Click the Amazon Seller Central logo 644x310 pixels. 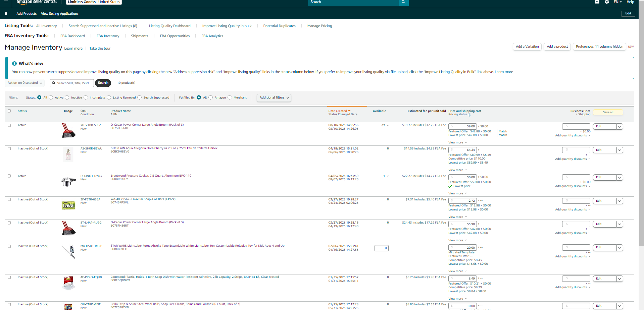point(37,2)
